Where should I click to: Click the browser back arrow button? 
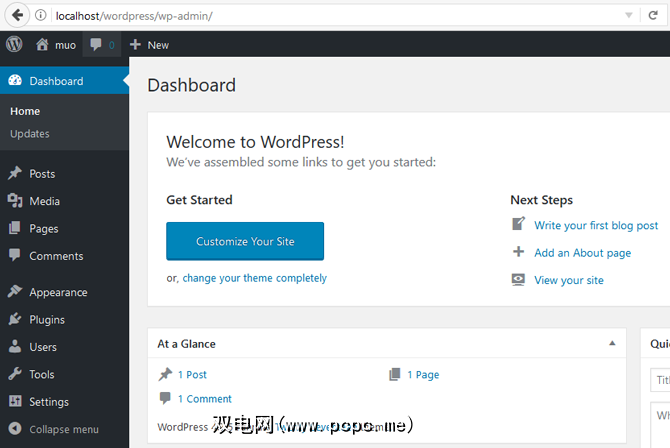point(17,15)
